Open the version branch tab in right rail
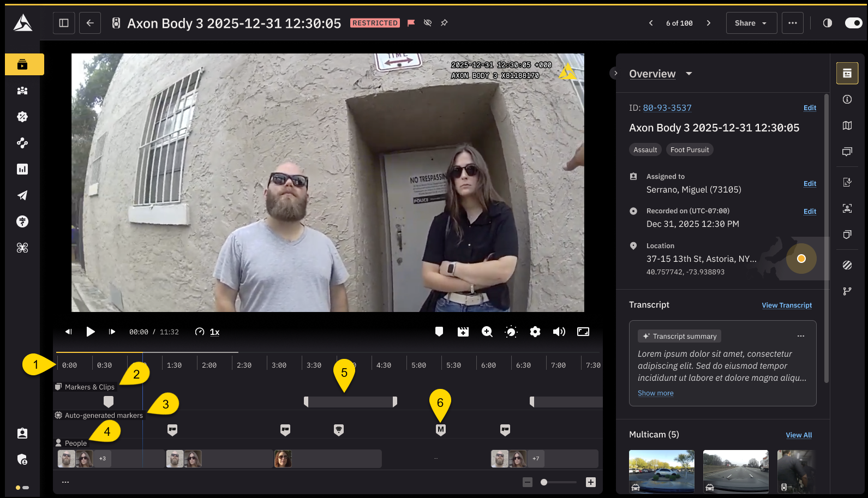Viewport: 868px width, 498px height. coord(847,291)
